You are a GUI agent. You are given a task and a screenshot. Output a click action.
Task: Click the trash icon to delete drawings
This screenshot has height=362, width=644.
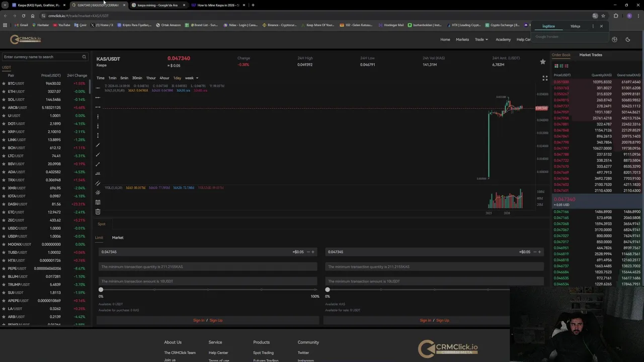(98, 212)
